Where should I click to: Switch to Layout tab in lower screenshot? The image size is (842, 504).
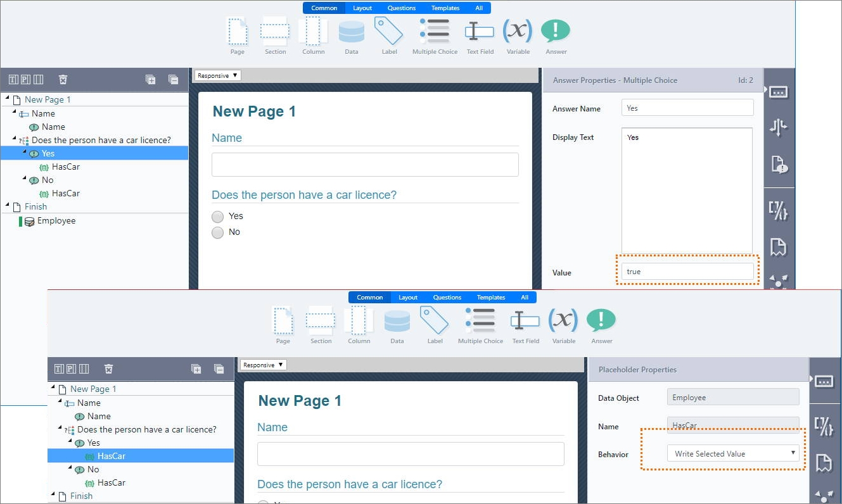click(408, 298)
